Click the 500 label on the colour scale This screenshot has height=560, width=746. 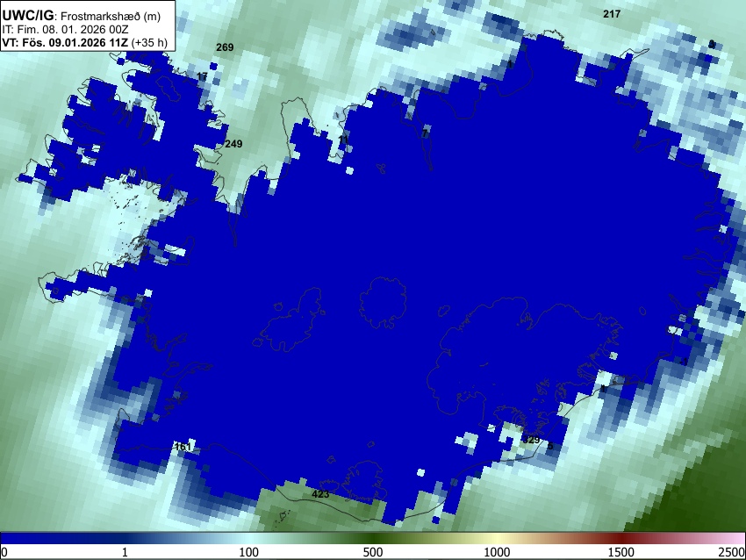tap(372, 552)
